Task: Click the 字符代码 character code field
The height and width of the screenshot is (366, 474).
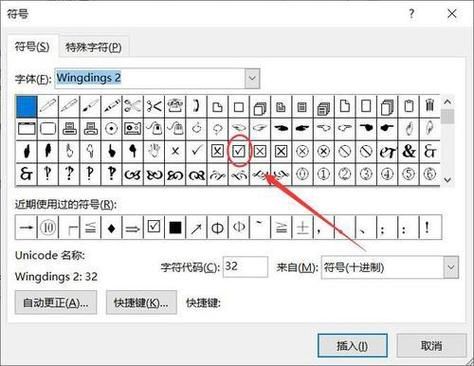Action: [x=245, y=267]
